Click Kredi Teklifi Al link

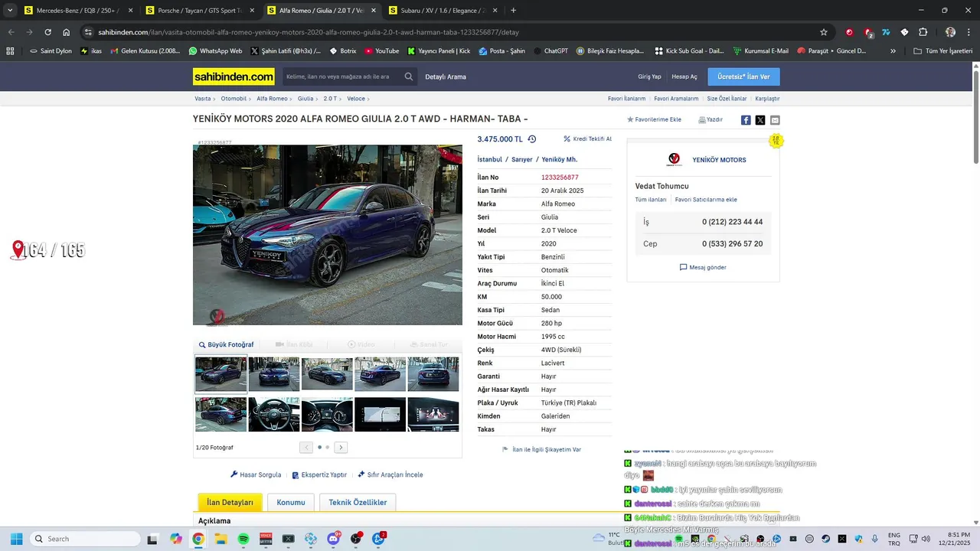pyautogui.click(x=588, y=139)
